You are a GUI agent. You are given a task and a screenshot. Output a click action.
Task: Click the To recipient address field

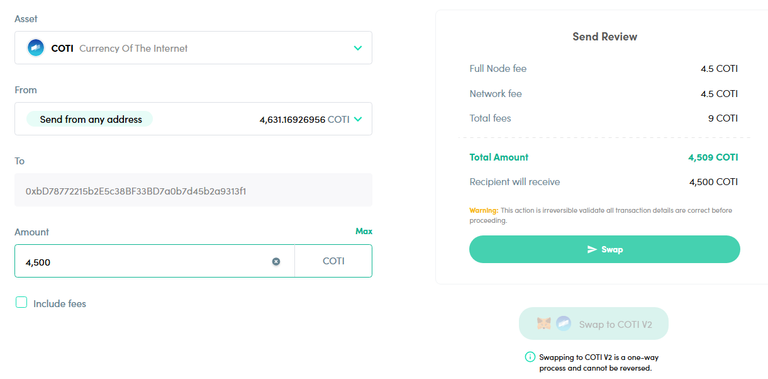click(x=193, y=190)
